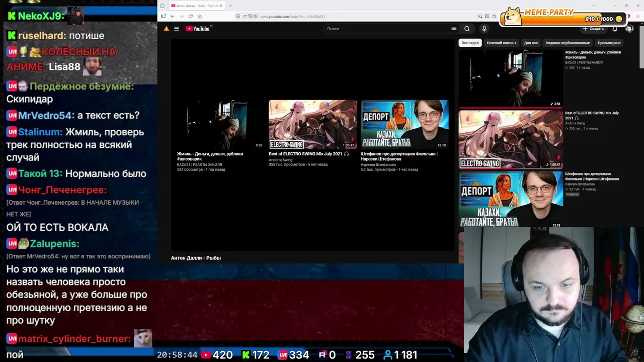Reload the browser page
Screen dimensions: 644x362
click(x=191, y=16)
